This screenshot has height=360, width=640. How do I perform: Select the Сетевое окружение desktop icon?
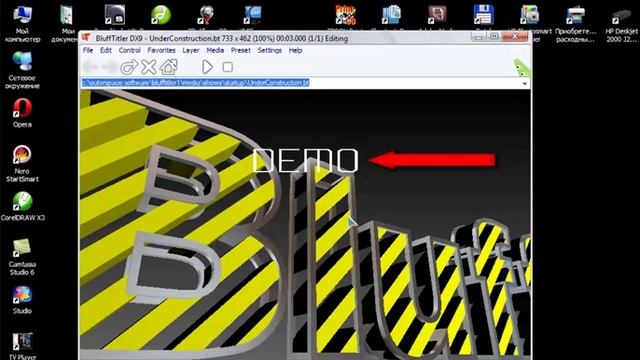22,70
